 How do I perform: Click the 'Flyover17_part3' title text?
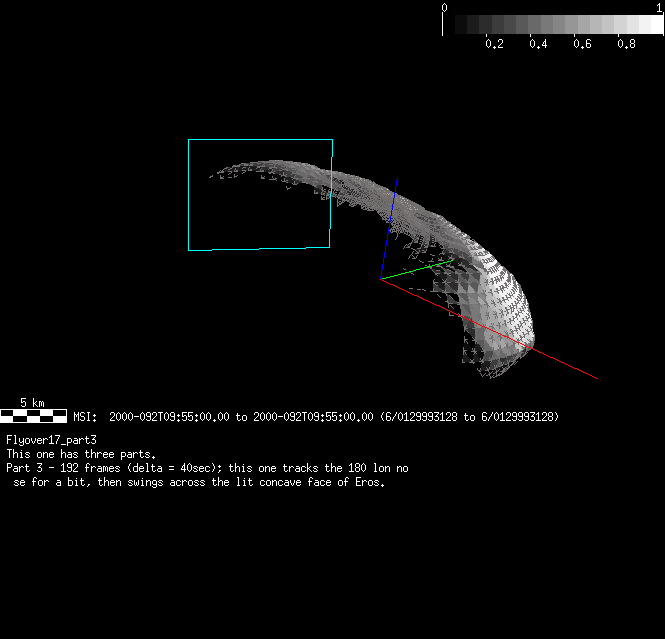[51, 440]
